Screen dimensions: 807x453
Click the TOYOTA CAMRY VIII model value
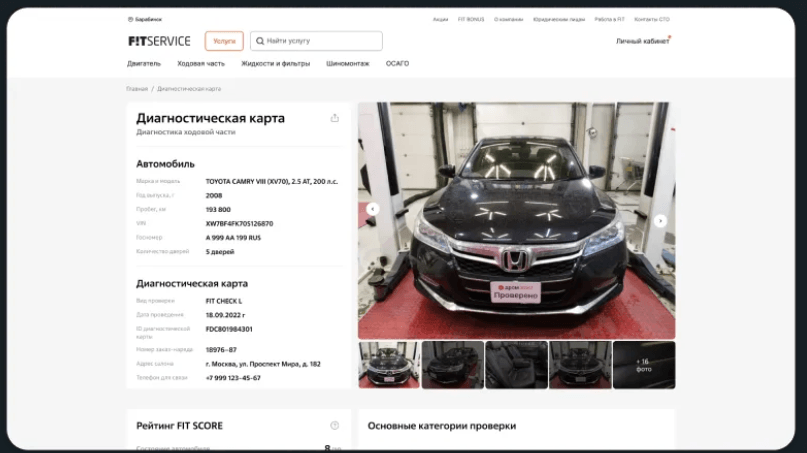(x=272, y=182)
